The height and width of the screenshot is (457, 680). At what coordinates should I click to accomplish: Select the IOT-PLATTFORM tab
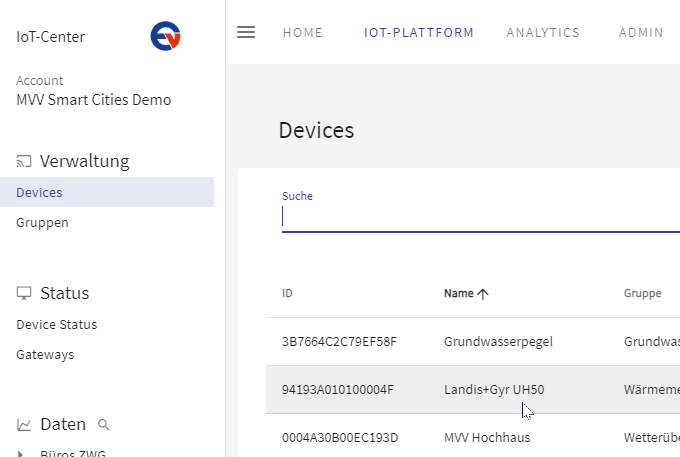419,33
